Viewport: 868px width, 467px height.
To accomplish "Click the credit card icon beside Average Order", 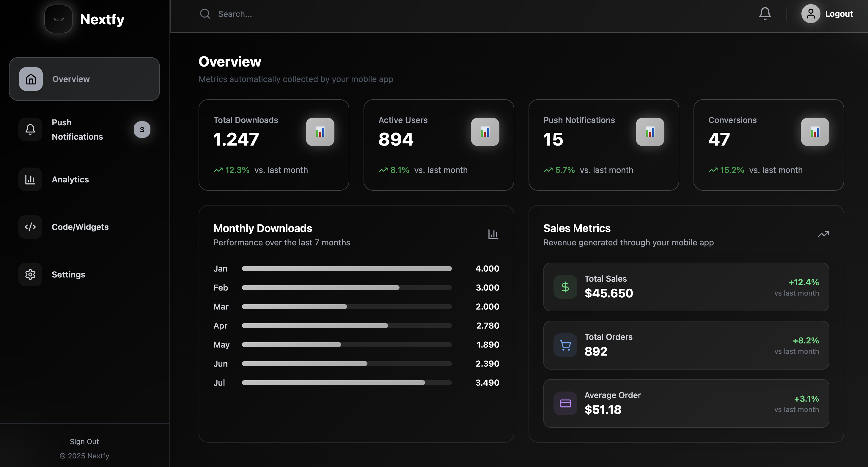I will (565, 403).
